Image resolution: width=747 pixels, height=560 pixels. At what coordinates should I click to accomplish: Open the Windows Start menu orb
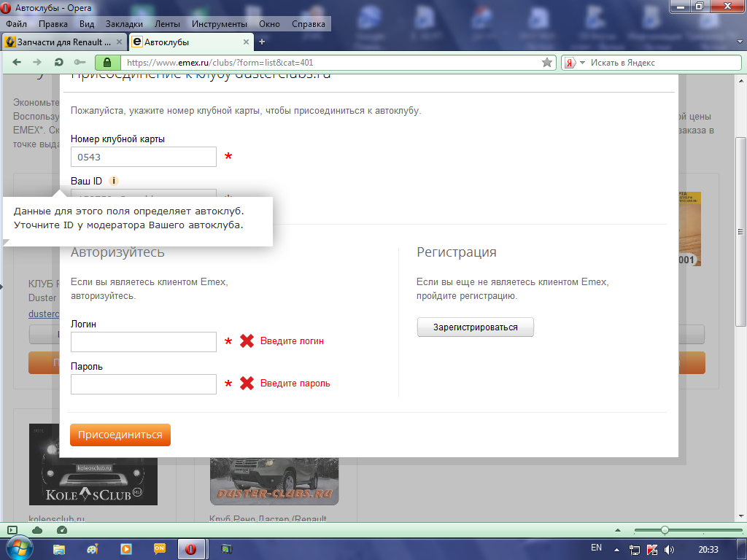[20, 548]
